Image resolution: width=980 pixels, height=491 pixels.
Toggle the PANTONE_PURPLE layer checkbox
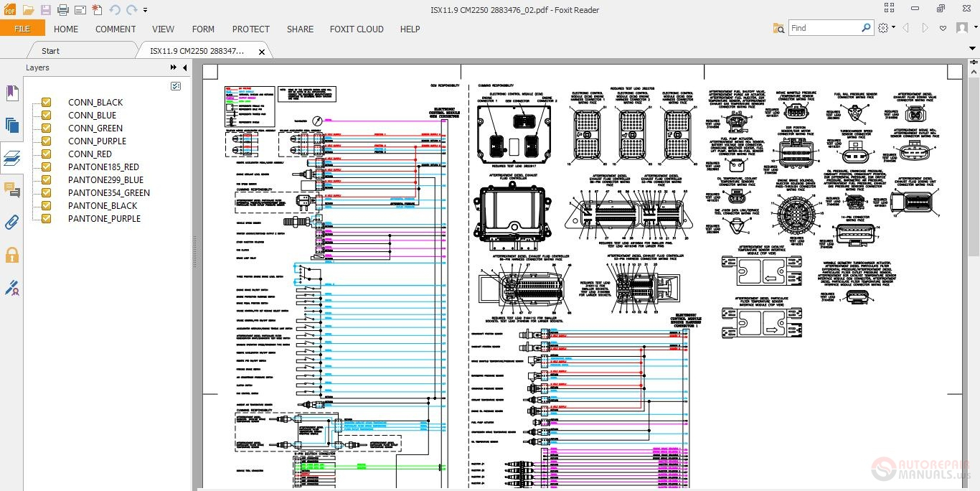(x=47, y=218)
